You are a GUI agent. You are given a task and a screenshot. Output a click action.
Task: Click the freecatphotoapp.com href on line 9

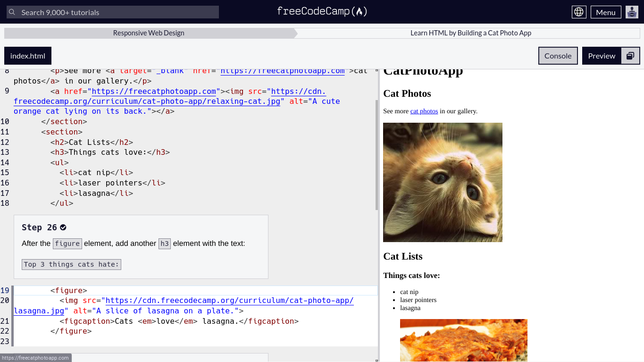154,92
